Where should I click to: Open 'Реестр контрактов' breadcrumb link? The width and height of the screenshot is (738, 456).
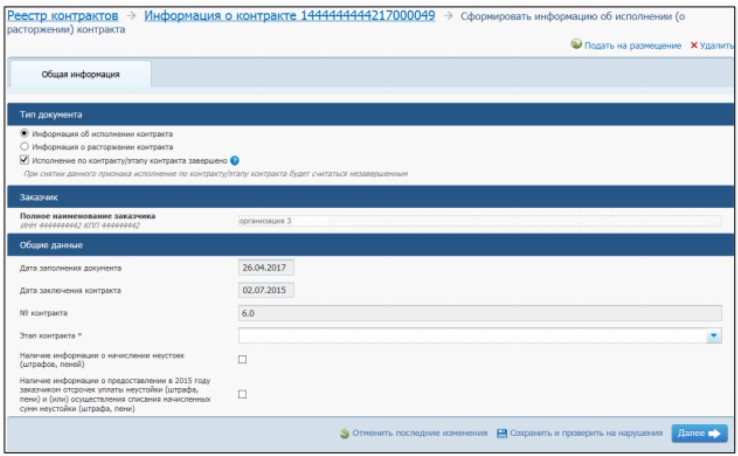coord(63,17)
